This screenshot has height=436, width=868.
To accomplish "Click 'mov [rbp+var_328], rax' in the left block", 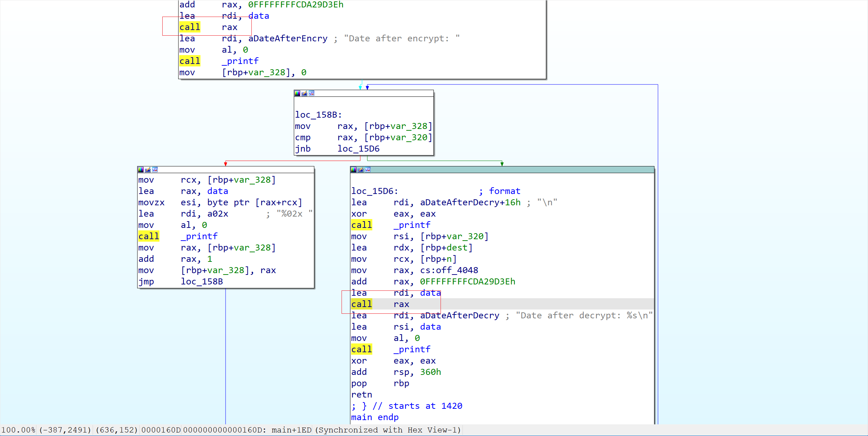I will (207, 270).
